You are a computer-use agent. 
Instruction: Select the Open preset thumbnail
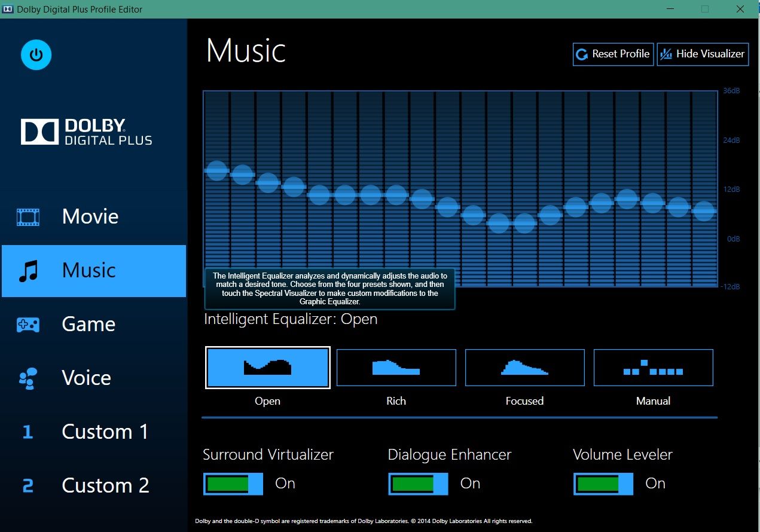pos(267,367)
